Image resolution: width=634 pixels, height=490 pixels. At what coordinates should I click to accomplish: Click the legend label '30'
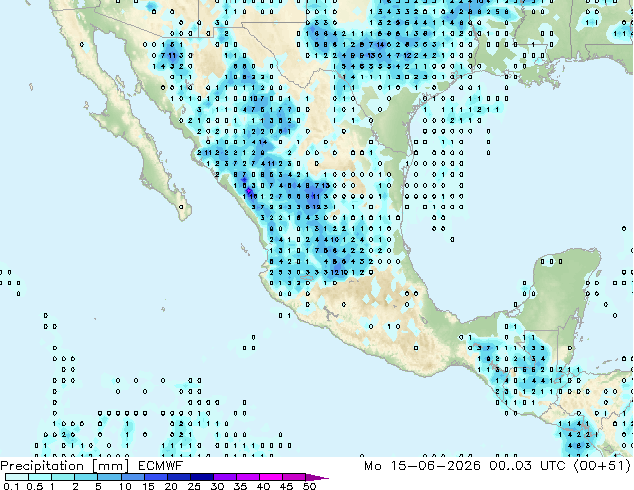coord(217,486)
